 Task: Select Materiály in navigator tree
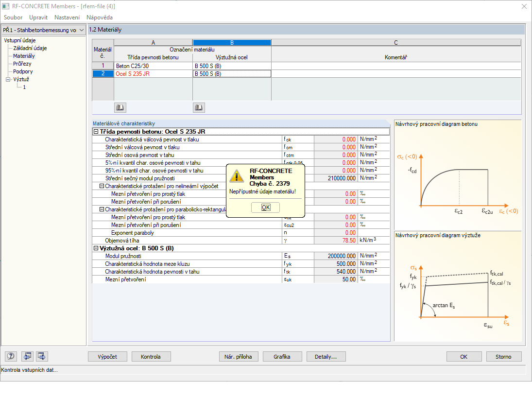click(24, 56)
